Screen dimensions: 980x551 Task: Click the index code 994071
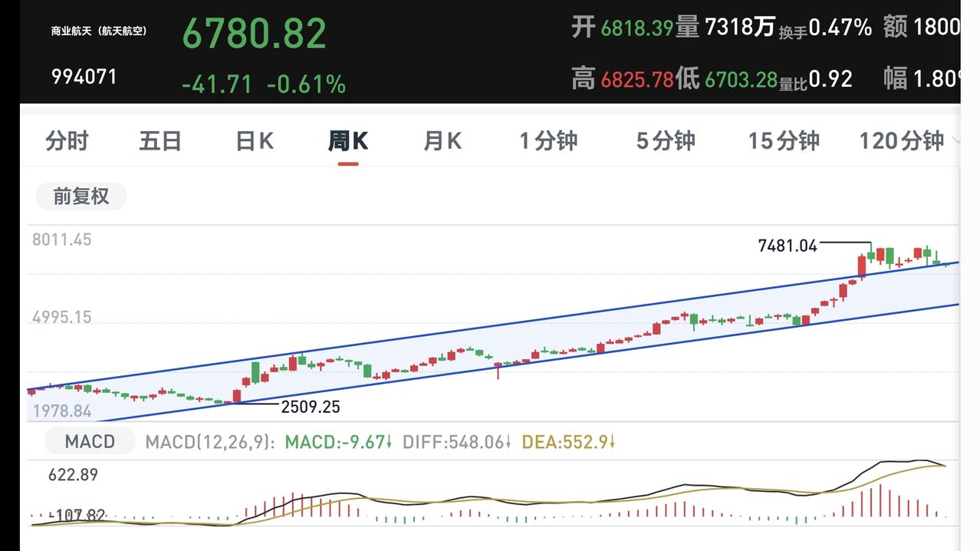pyautogui.click(x=84, y=77)
